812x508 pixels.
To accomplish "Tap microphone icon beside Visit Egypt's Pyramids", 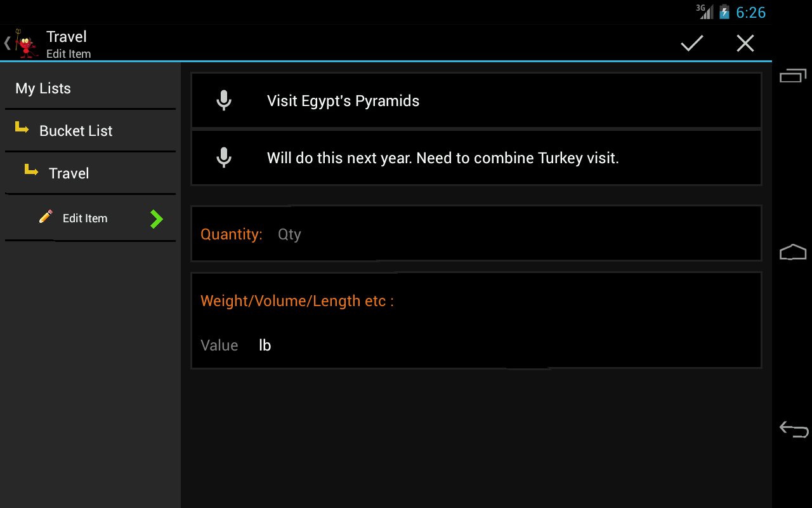I will coord(223,101).
